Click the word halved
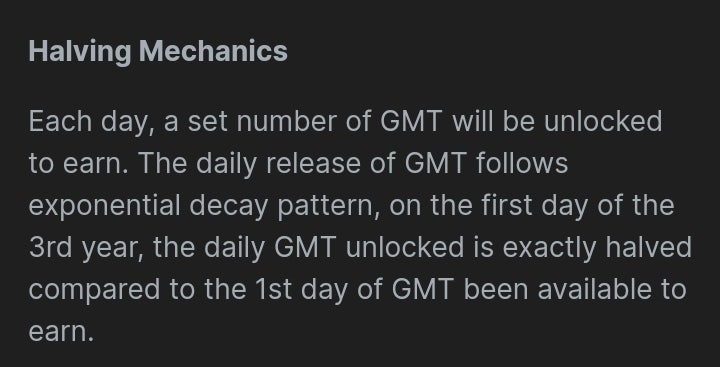This screenshot has height=367, width=720. click(x=648, y=248)
